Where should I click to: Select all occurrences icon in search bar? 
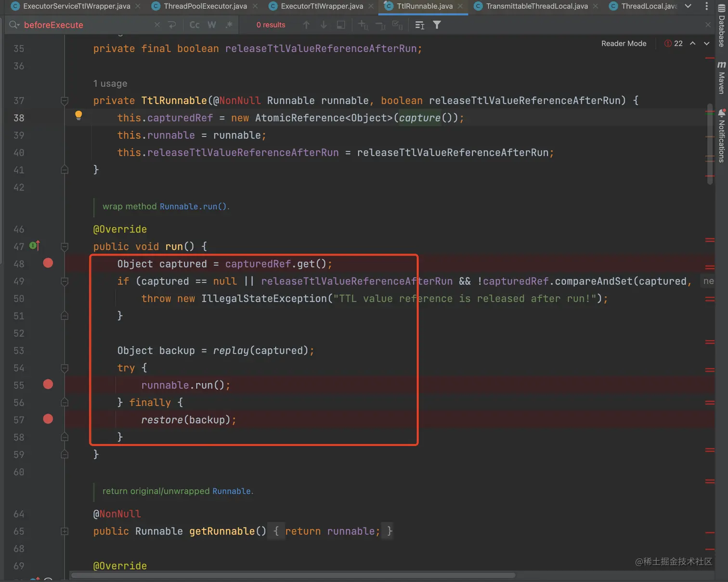pos(397,25)
